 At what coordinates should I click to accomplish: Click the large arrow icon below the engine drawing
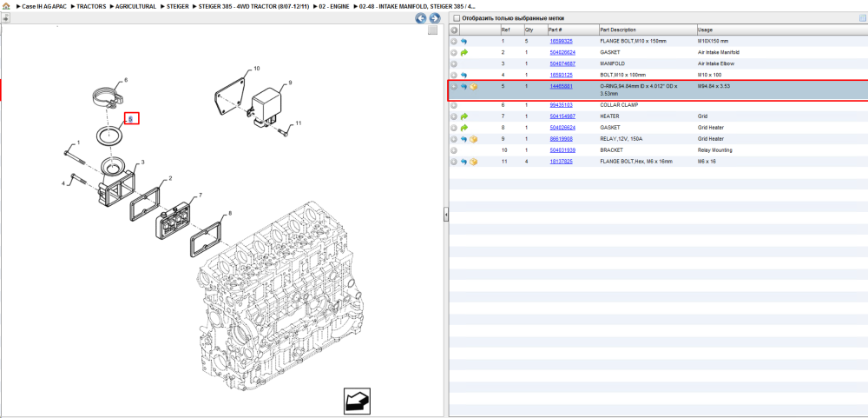tap(356, 401)
